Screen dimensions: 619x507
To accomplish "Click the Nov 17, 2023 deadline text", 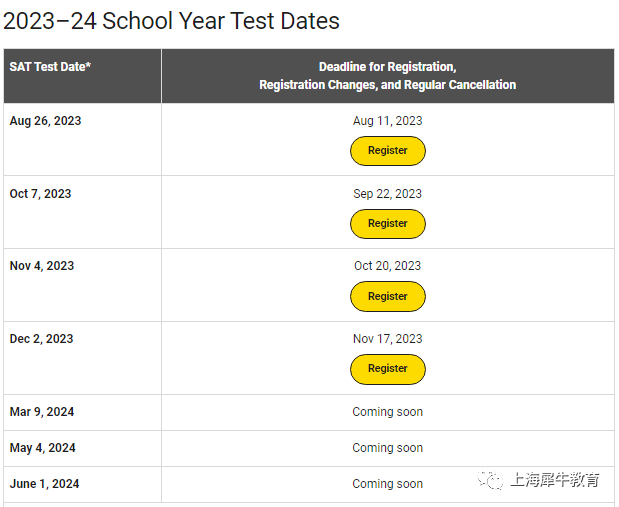I will [388, 339].
